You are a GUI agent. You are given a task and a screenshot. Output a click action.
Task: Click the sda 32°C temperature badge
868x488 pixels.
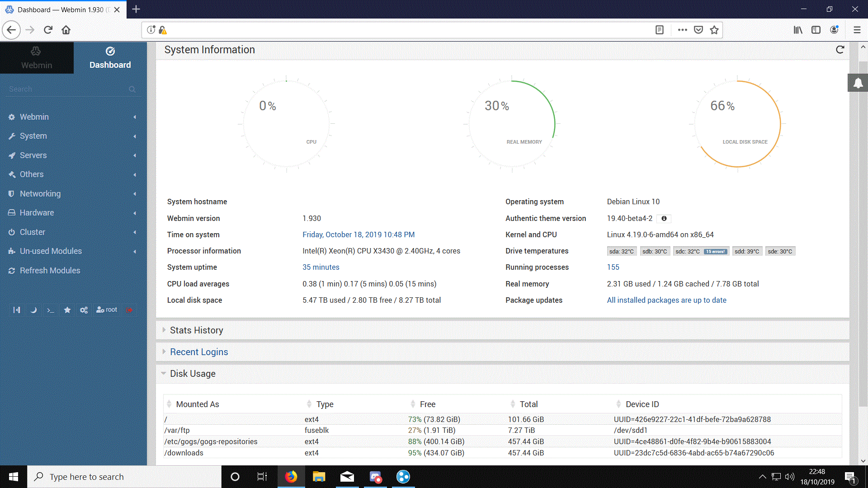click(621, 252)
